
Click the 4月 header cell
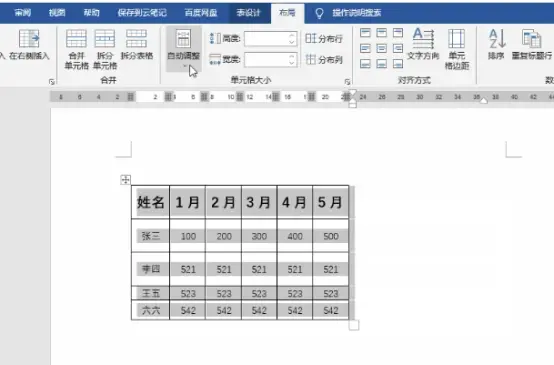(x=295, y=202)
